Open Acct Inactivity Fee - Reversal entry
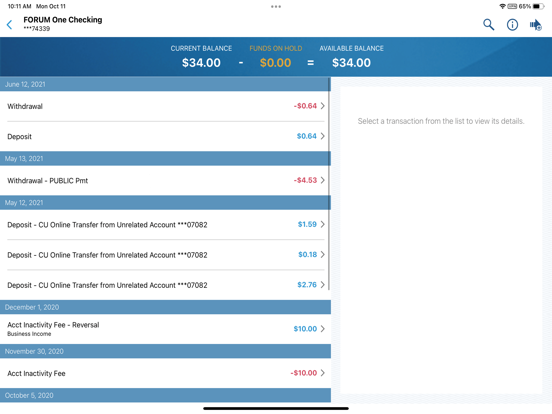Image resolution: width=552 pixels, height=414 pixels. 165,329
